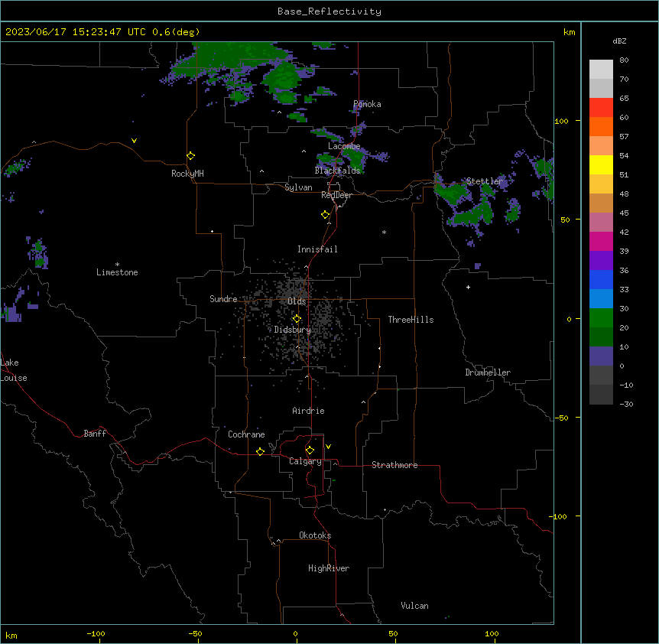Click the 100 tick on the right axis
The width and height of the screenshot is (659, 644).
561,121
